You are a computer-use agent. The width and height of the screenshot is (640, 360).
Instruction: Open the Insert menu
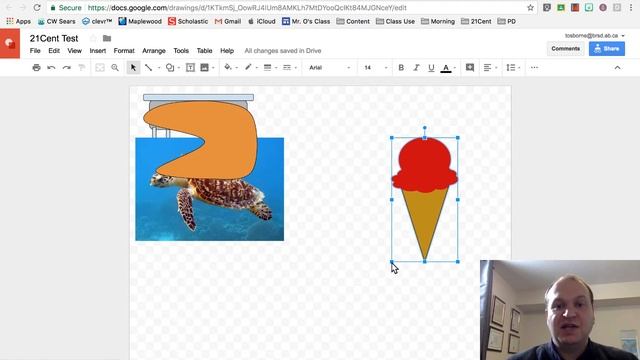point(98,51)
